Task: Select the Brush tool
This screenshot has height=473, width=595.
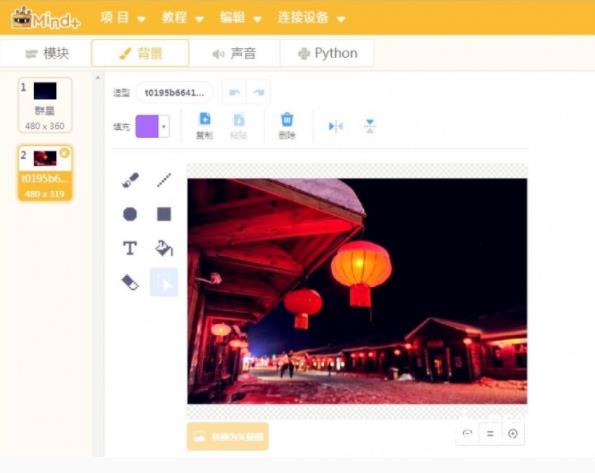Action: coord(130,180)
